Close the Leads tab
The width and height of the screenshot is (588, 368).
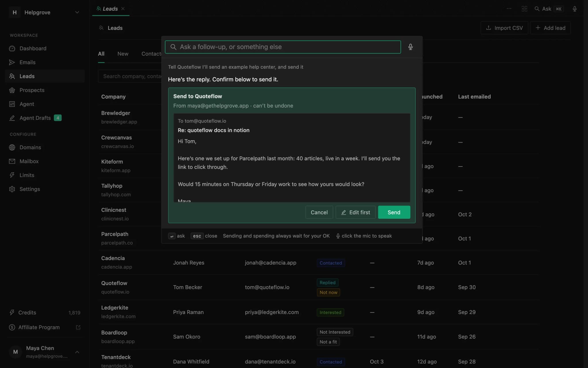[123, 9]
